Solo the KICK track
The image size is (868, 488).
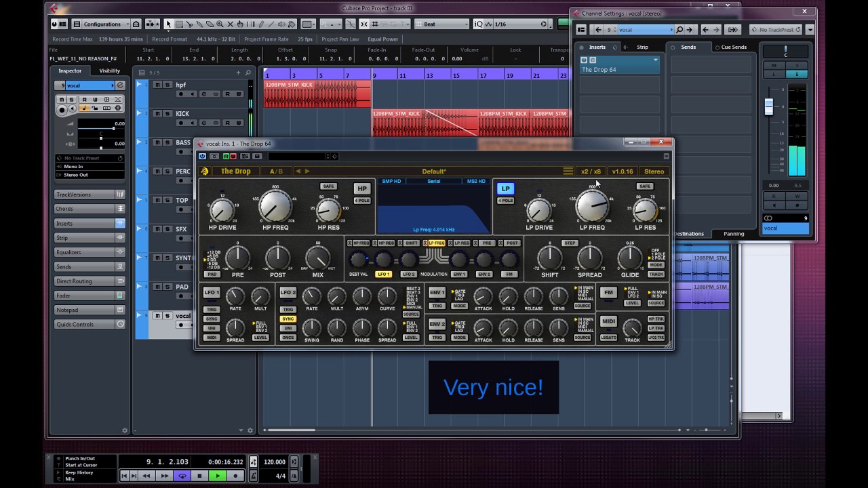167,113
